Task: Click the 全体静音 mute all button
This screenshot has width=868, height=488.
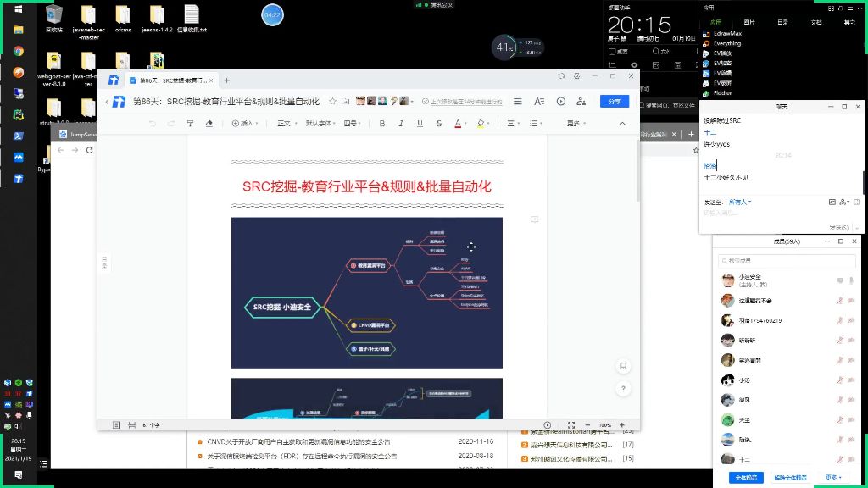Action: [746, 477]
